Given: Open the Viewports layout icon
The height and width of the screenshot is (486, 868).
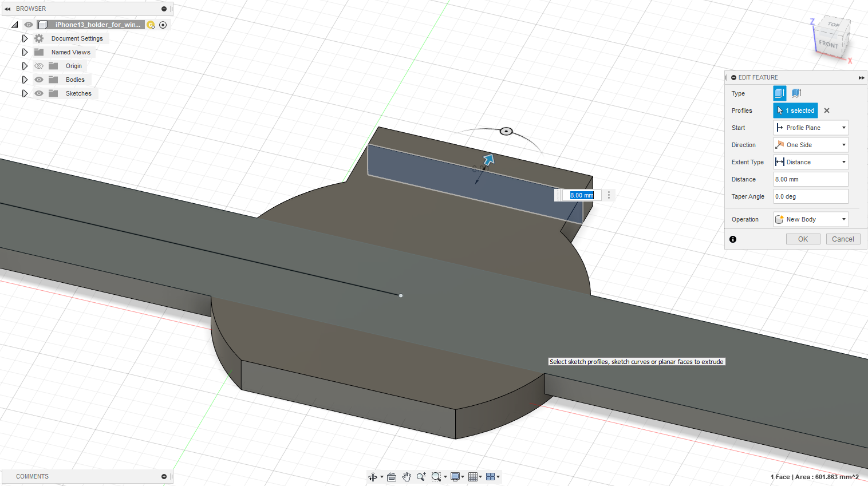Looking at the screenshot, I should pyautogui.click(x=490, y=477).
